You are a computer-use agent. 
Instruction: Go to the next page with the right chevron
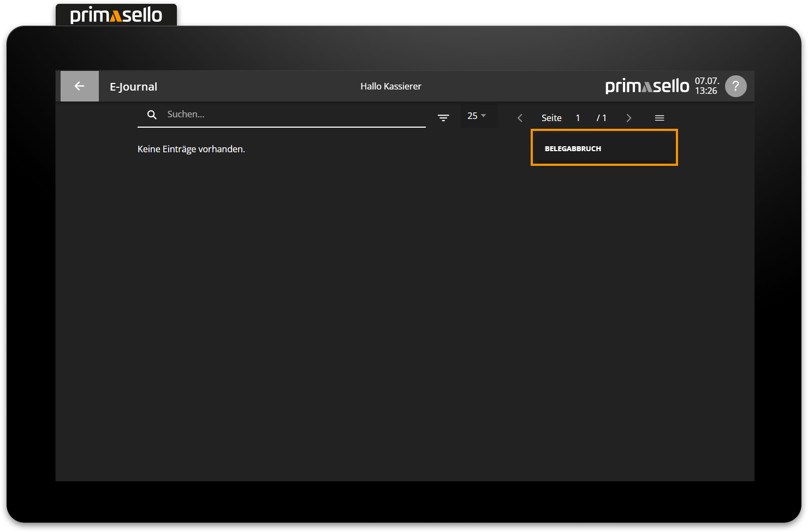click(x=629, y=117)
